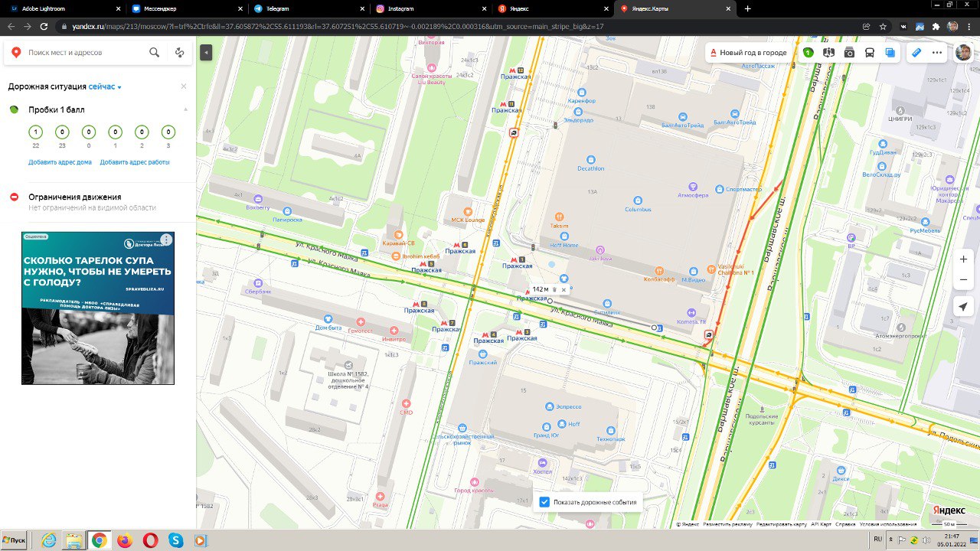The height and width of the screenshot is (551, 980).
Task: Bookmark this page with star icon
Action: coord(883,26)
